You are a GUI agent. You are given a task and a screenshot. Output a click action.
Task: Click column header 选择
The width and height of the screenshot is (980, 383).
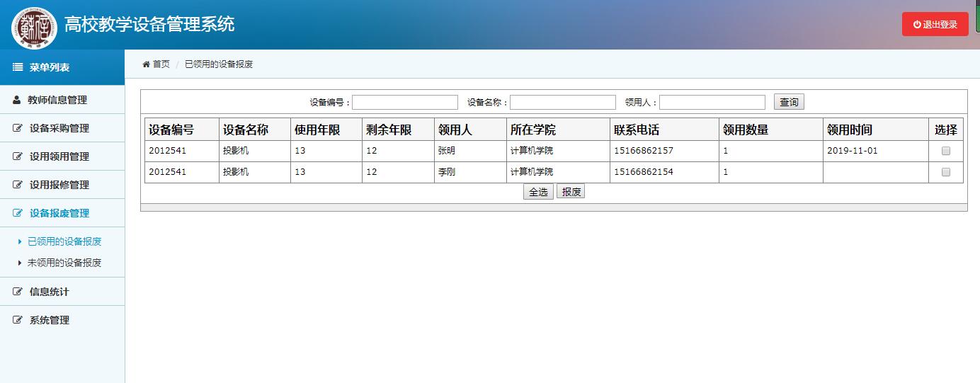pos(946,130)
